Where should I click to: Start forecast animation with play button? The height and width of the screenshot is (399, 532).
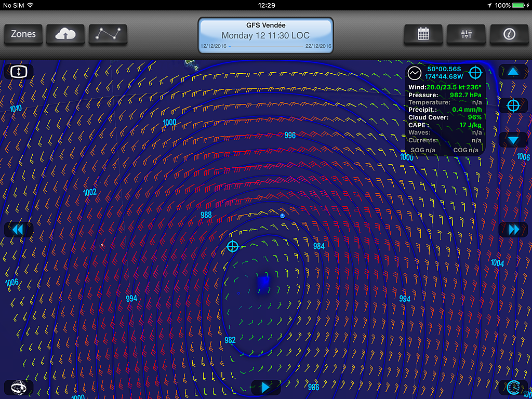tap(265, 387)
